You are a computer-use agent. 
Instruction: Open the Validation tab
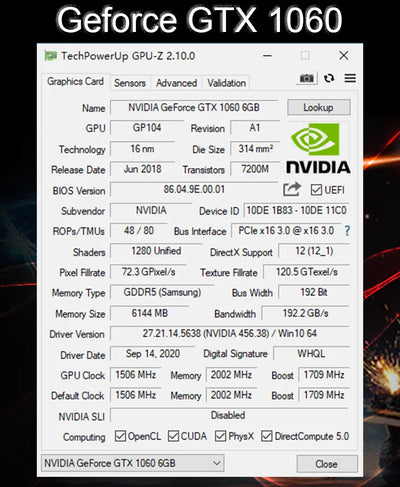tap(227, 83)
